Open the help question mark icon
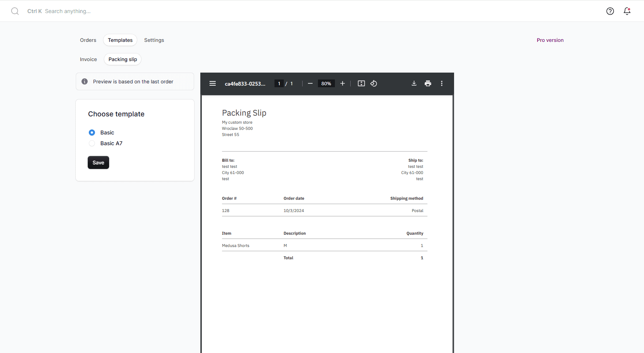Screen dimensions: 644x353 [x=610, y=11]
